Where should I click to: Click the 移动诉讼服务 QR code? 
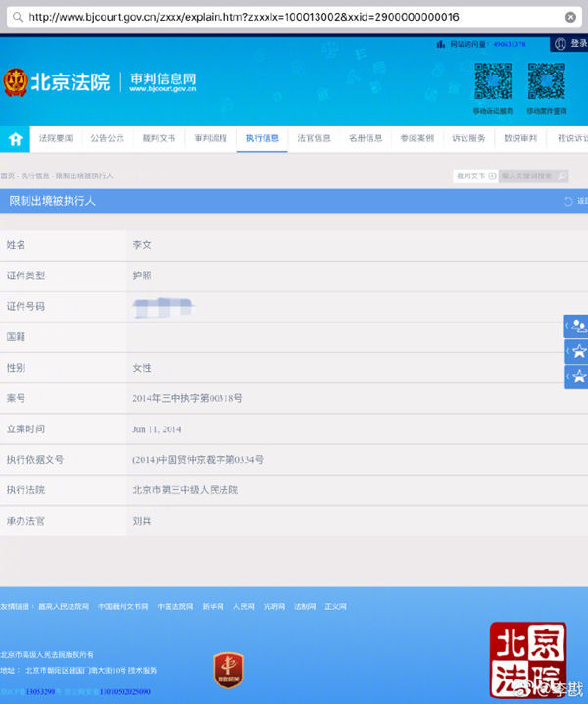[x=493, y=80]
